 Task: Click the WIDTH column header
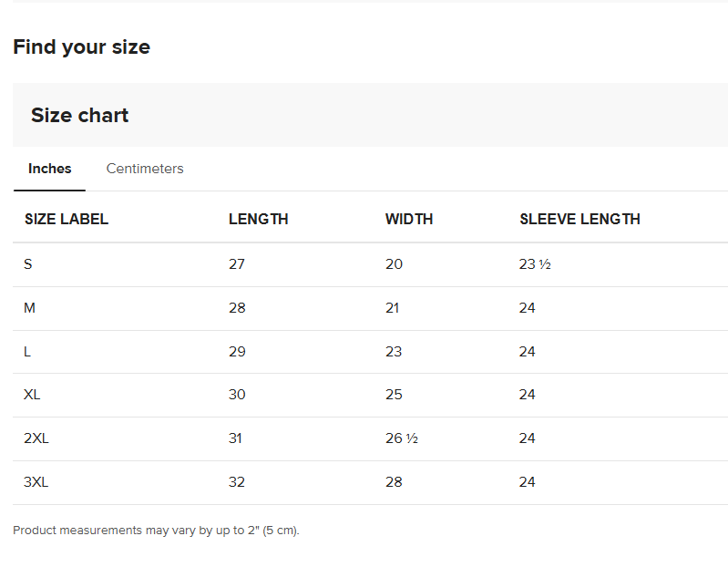coord(409,219)
